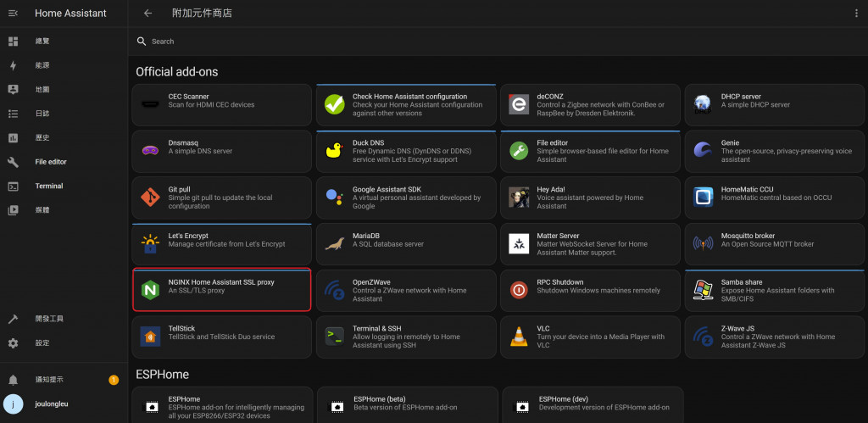
Task: Collapse the sidebar with the menu icon
Action: (x=14, y=14)
